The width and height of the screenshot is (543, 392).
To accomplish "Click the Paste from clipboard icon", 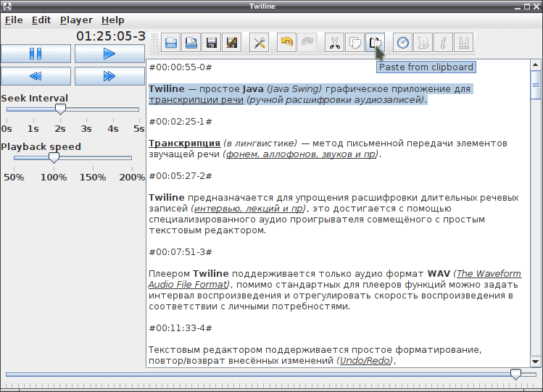I will pyautogui.click(x=375, y=43).
